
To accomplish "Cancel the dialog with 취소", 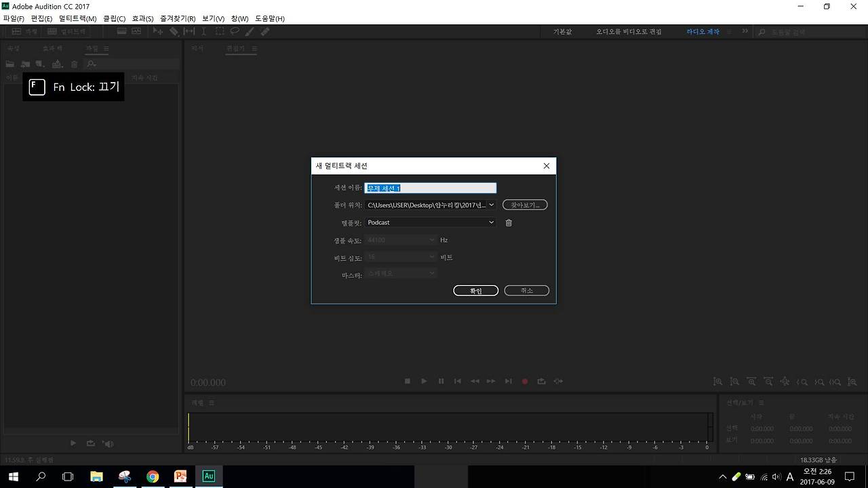I will pyautogui.click(x=526, y=291).
